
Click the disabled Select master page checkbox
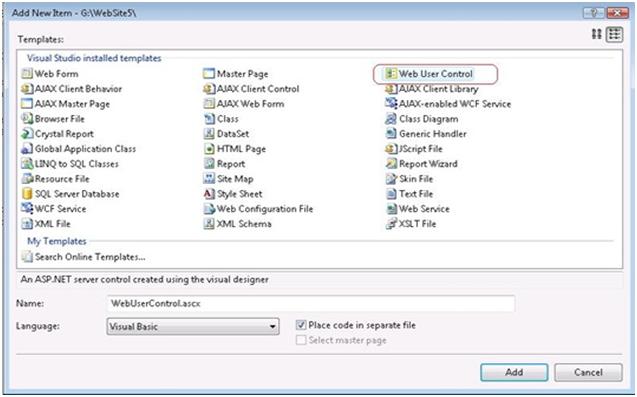(301, 340)
